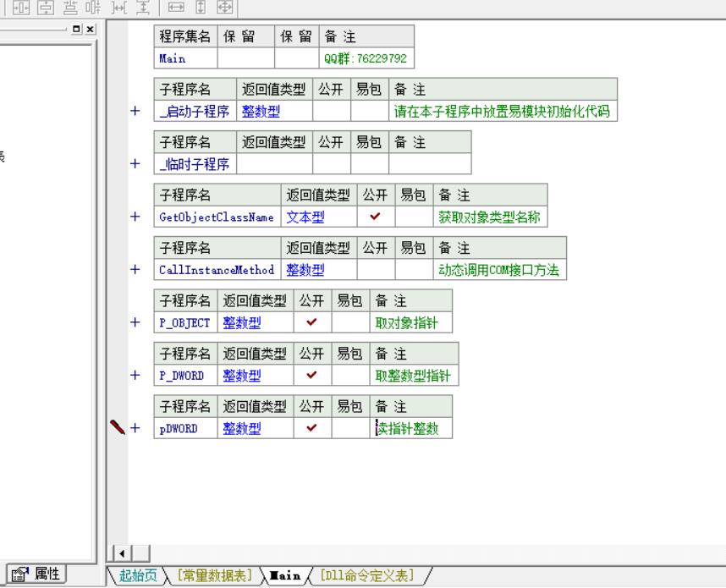Float the left side panel with the square button
726x588 pixels.
click(77, 29)
